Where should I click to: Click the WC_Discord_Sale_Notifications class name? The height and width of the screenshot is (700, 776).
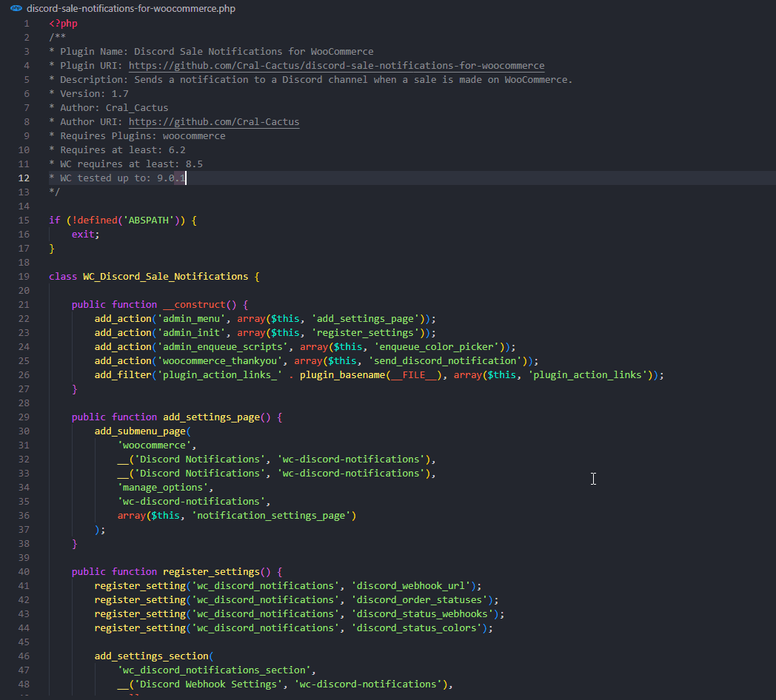point(165,277)
